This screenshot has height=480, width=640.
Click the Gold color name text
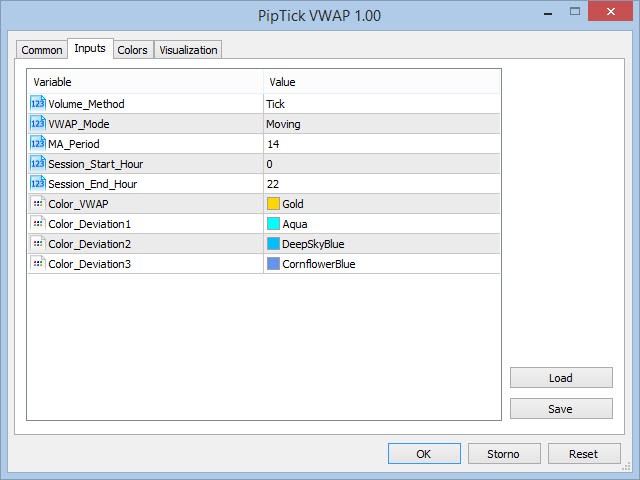[293, 204]
